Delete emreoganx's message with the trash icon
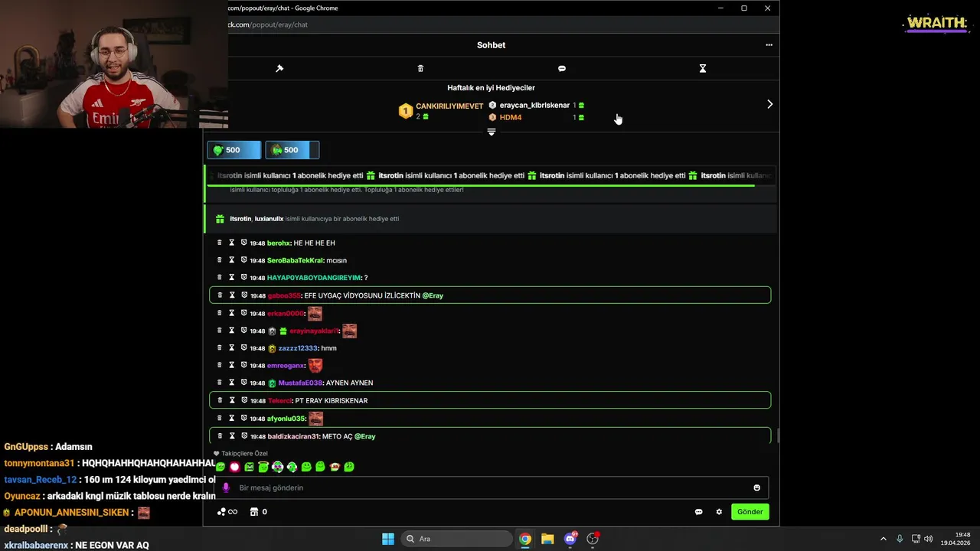980x551 pixels. (220, 365)
